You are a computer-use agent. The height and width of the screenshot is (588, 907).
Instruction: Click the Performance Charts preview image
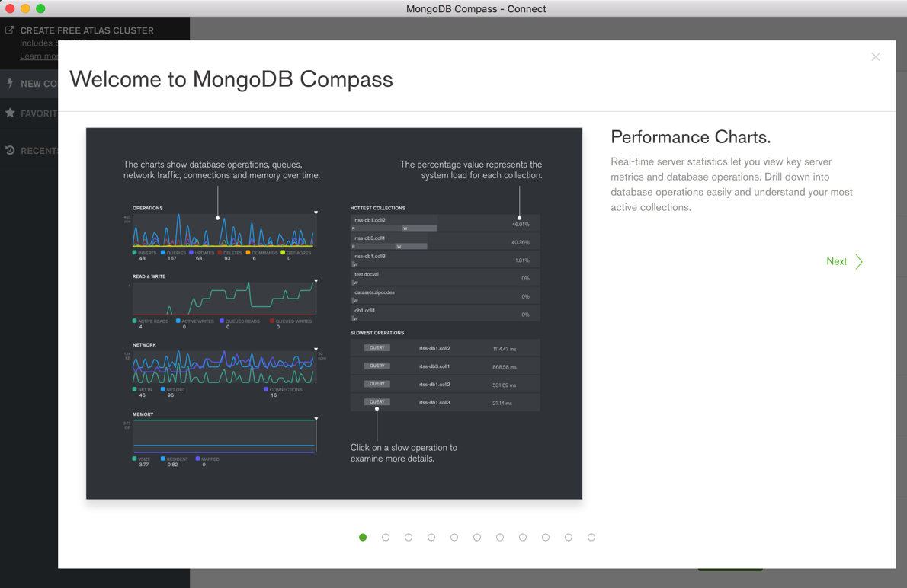tap(334, 313)
